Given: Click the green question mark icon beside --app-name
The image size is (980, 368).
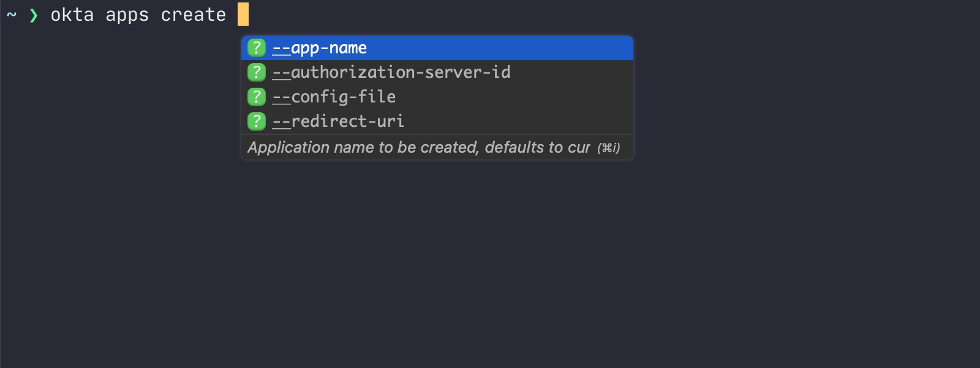Looking at the screenshot, I should (256, 48).
